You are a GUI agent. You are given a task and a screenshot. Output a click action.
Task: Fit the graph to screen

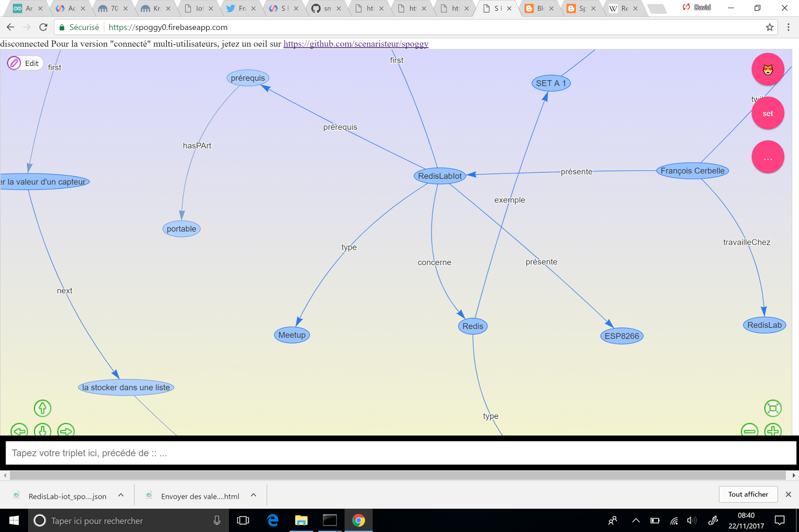coord(773,408)
